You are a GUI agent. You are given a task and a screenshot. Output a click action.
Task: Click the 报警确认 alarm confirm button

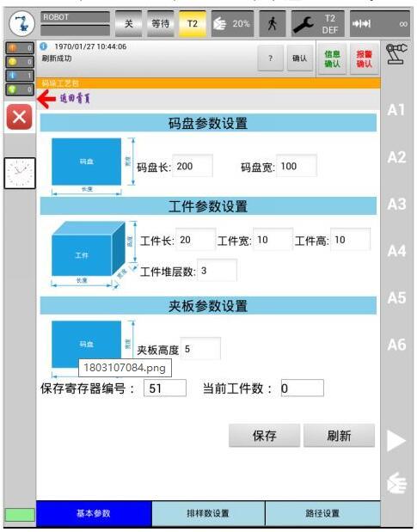coord(364,58)
